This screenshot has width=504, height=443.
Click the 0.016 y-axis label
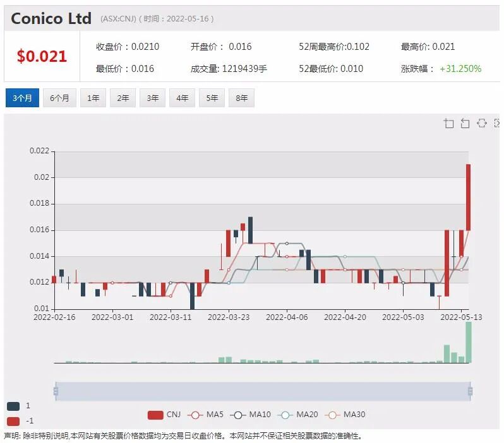pyautogui.click(x=40, y=230)
